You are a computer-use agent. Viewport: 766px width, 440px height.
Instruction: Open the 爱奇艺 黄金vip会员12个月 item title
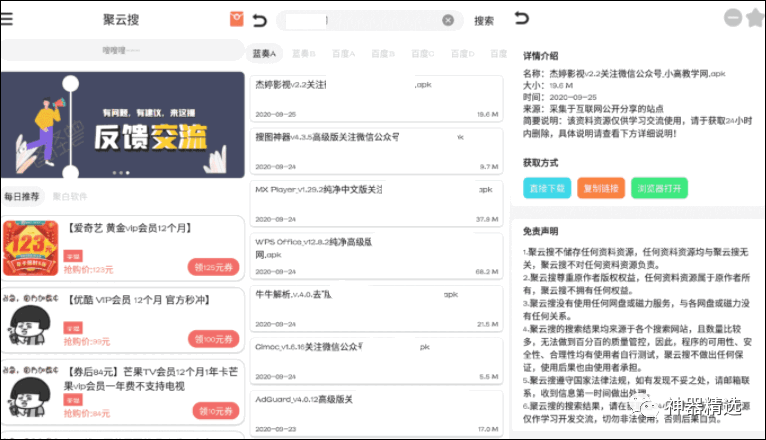coord(129,228)
